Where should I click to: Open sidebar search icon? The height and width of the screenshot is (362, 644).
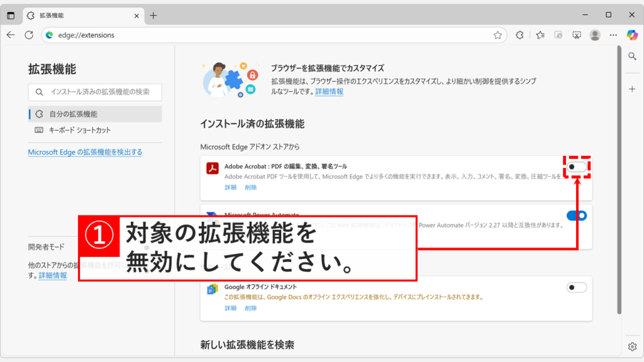click(x=632, y=55)
